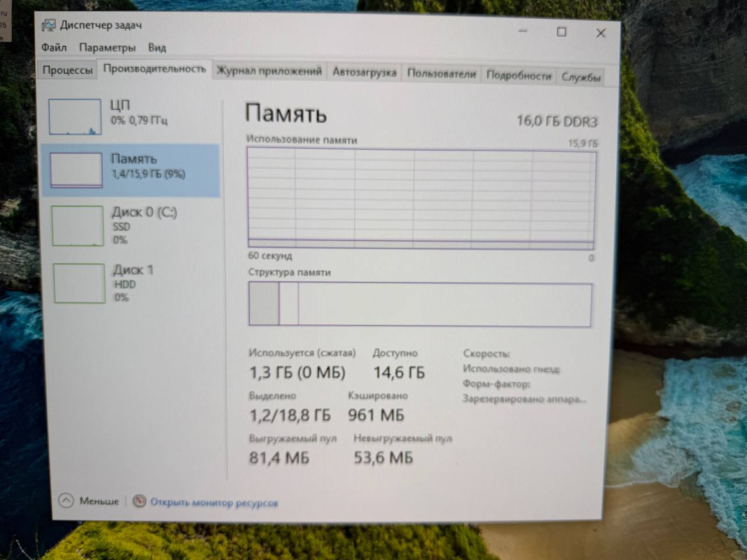
Task: Open the Службы tab
Action: point(580,74)
